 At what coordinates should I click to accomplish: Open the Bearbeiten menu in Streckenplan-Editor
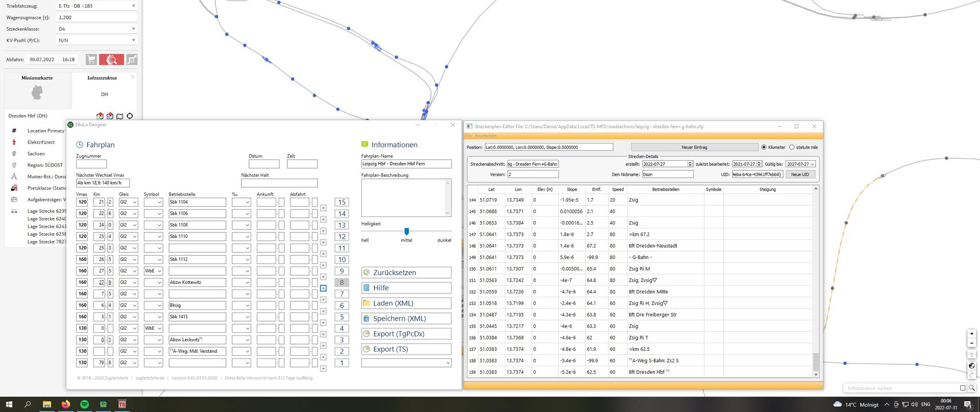coord(485,136)
